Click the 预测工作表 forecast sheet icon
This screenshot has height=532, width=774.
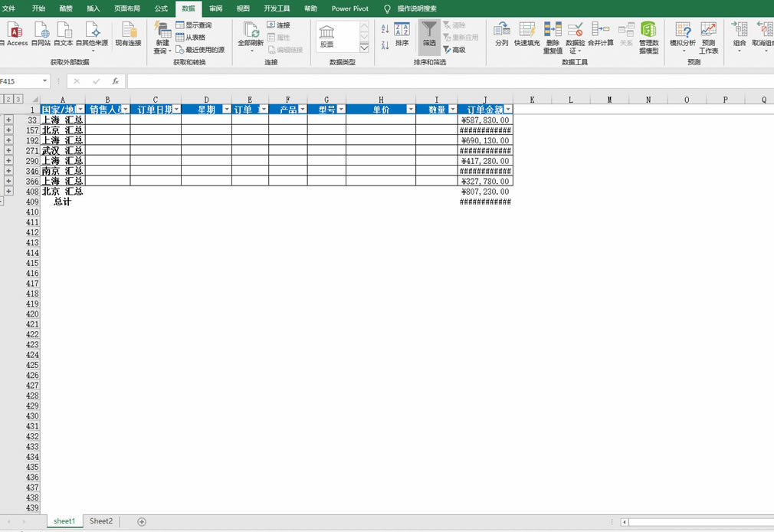[x=708, y=38]
